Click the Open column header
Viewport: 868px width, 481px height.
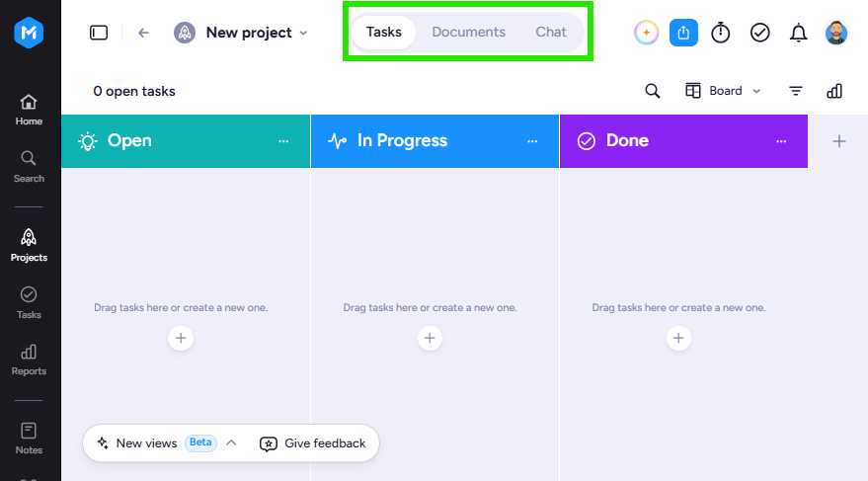click(186, 141)
